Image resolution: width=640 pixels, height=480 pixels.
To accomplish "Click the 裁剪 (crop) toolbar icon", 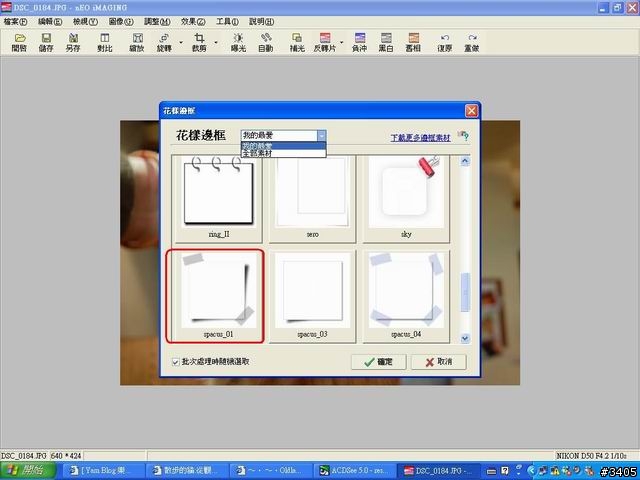I will tap(199, 42).
